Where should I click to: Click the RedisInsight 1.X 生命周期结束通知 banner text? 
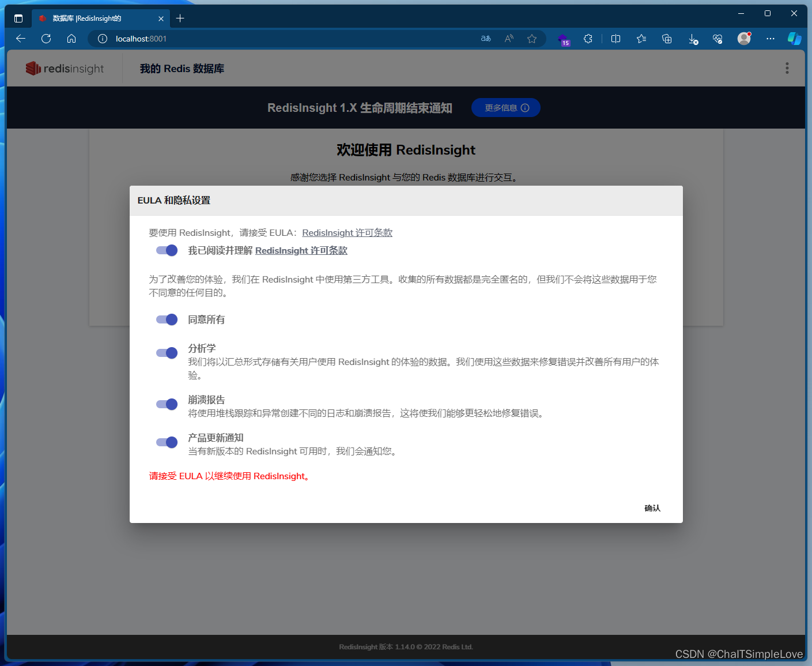point(360,108)
